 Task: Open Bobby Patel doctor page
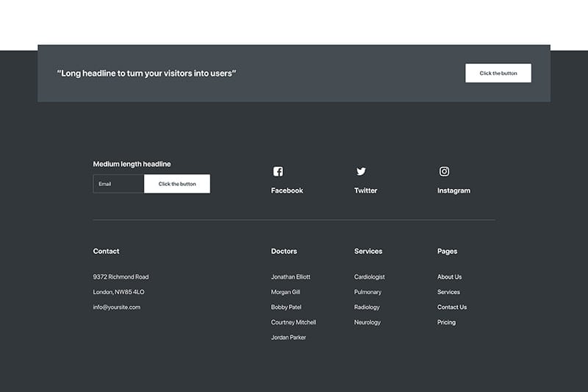coord(286,307)
